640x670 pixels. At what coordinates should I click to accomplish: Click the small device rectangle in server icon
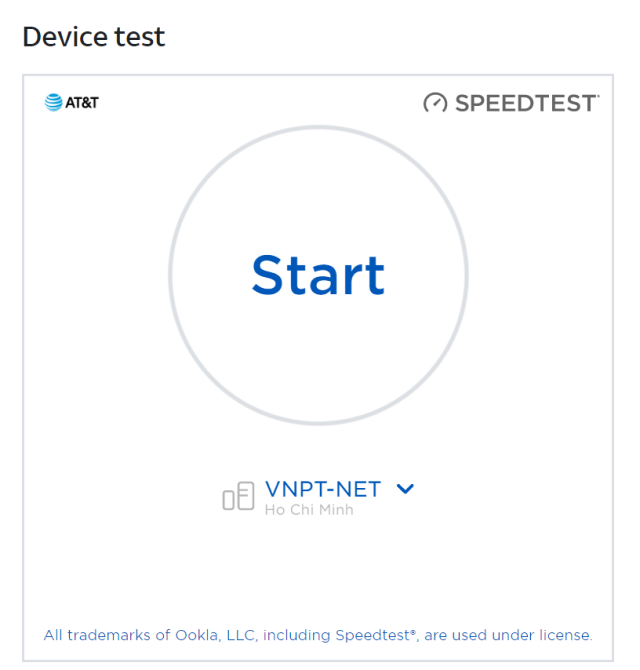229,500
